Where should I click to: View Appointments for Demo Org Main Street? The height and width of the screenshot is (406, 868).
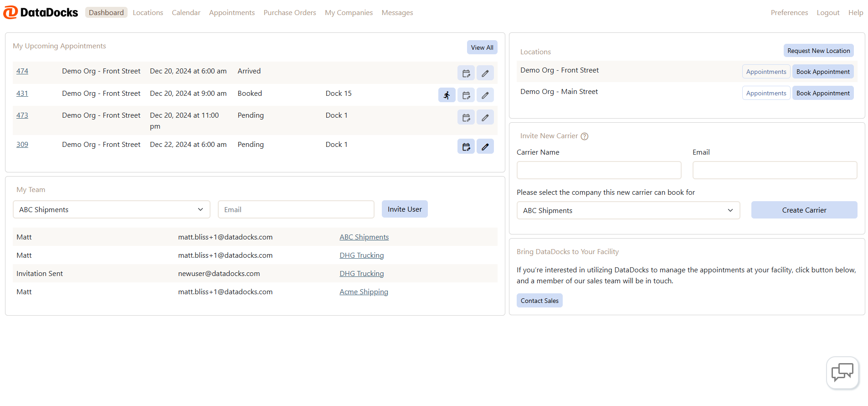tap(766, 93)
